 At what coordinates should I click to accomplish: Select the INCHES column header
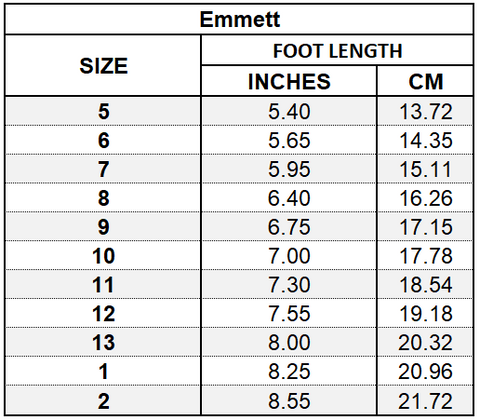(x=289, y=81)
